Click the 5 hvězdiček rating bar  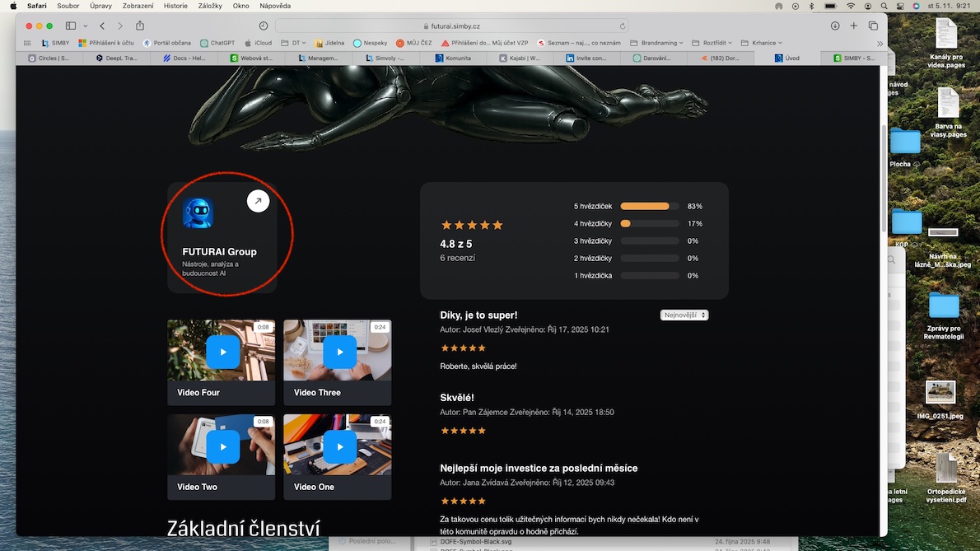click(x=650, y=206)
